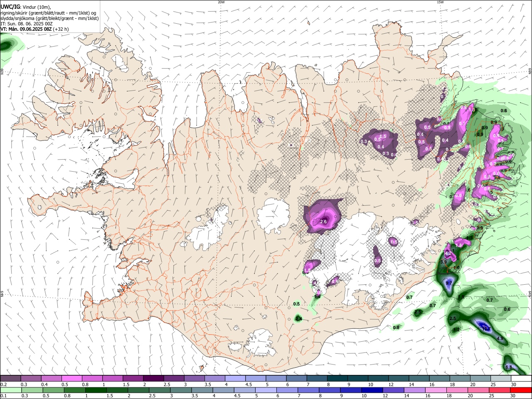
Task: Pick the light grey 25 snow legend swatch
Action: pyautogui.click(x=500, y=378)
